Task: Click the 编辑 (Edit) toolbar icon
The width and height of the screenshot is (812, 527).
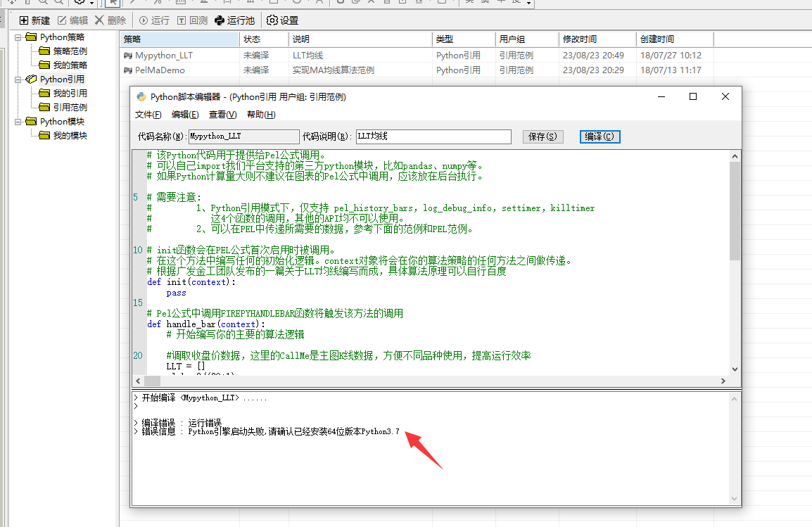Action: tap(62, 20)
